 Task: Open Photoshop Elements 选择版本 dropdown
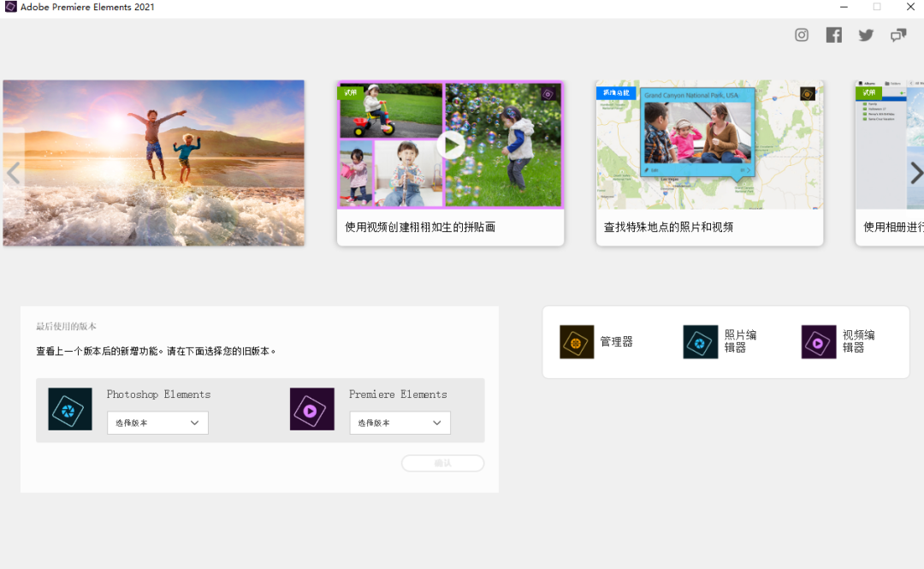157,423
